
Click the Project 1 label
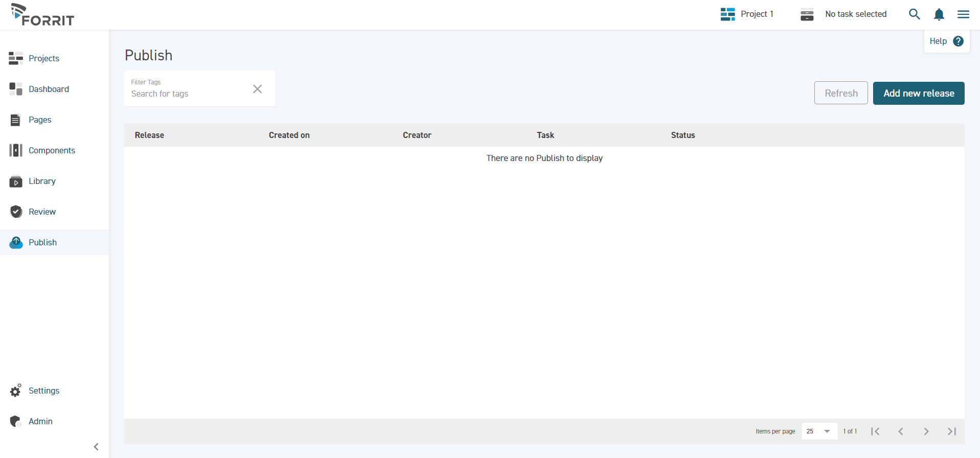point(757,14)
